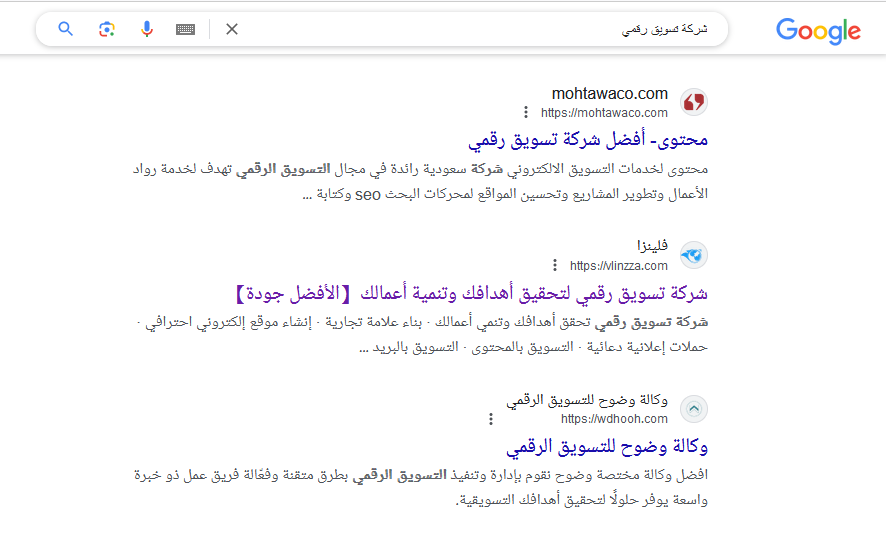Image resolution: width=886 pixels, height=536 pixels.
Task: Open three-dot menu for wdhooh.com result
Action: click(x=491, y=419)
